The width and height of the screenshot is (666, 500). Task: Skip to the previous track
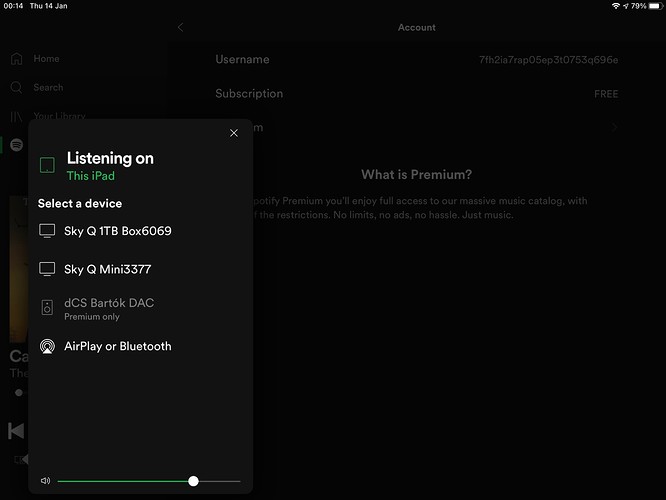pyautogui.click(x=17, y=431)
